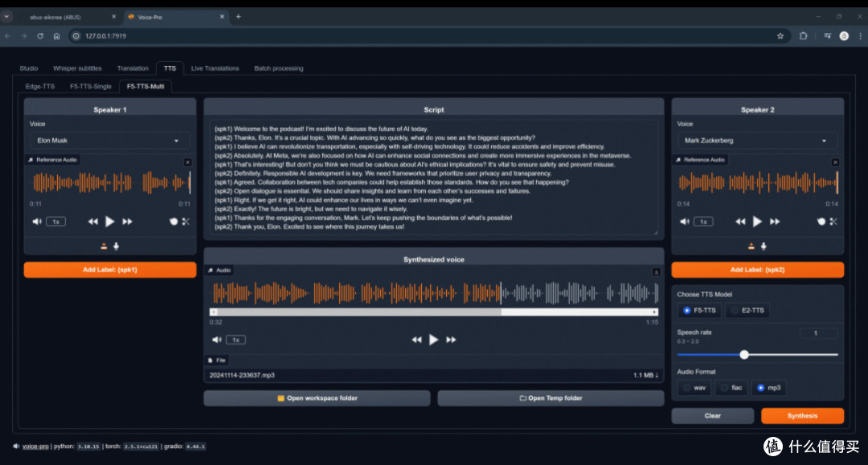
Task: Download file 20241114-233637.mp3 via 1.1 MB link
Action: tap(645, 375)
